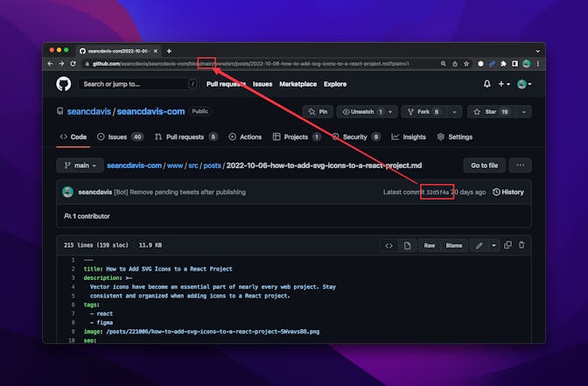
Task: Show source code view icon
Action: pyautogui.click(x=389, y=245)
